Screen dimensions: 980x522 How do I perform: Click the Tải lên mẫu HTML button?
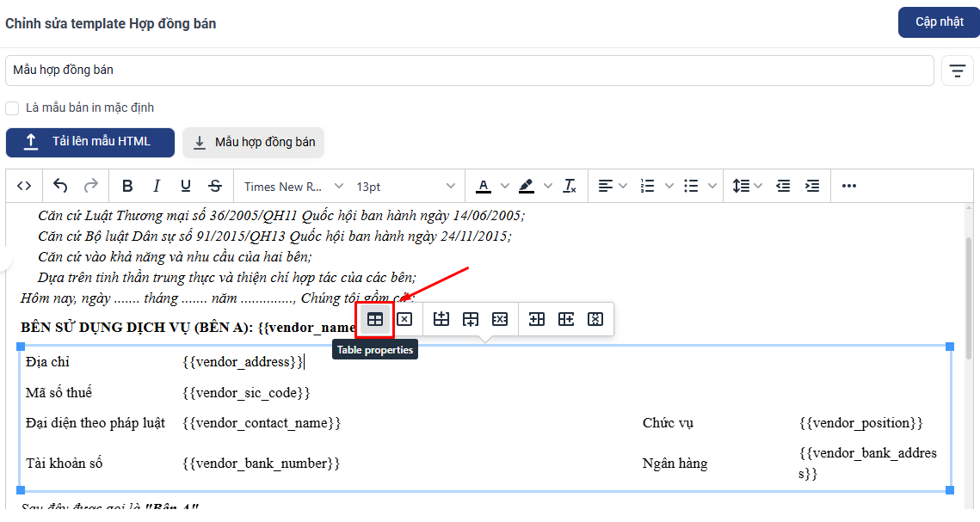90,143
